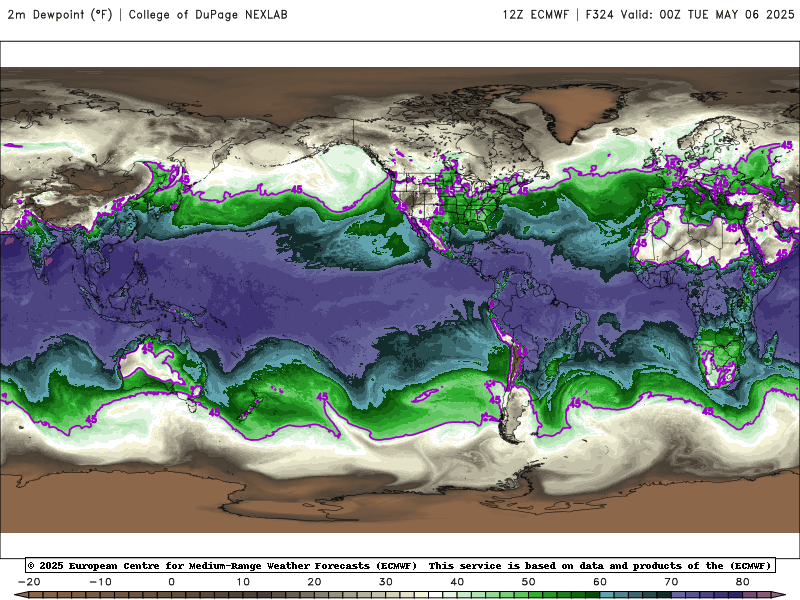Click the "20" color scale label

point(314,582)
